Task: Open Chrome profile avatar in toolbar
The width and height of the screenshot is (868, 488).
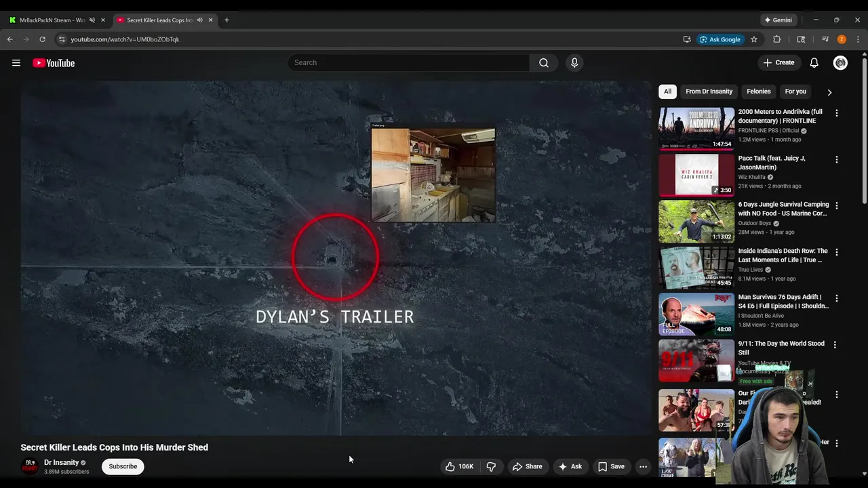Action: pos(842,39)
